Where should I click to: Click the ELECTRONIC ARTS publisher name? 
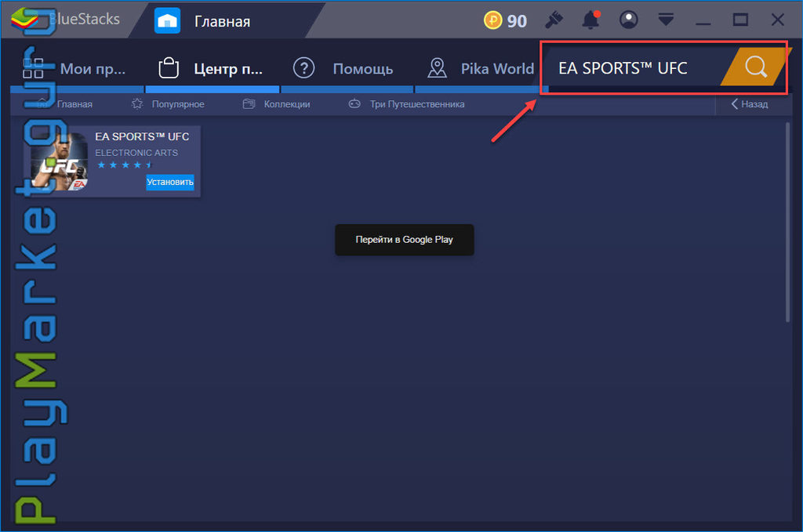(136, 153)
